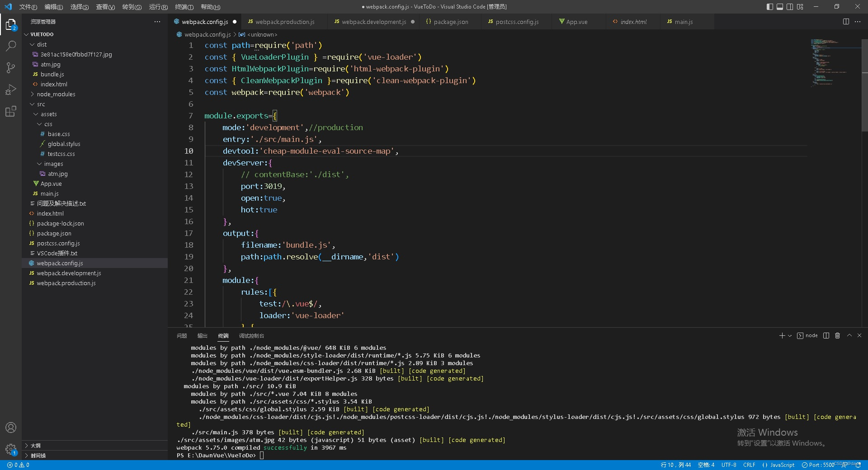Viewport: 868px width, 470px height.
Task: Open editor More Actions ellipsis
Action: click(858, 22)
